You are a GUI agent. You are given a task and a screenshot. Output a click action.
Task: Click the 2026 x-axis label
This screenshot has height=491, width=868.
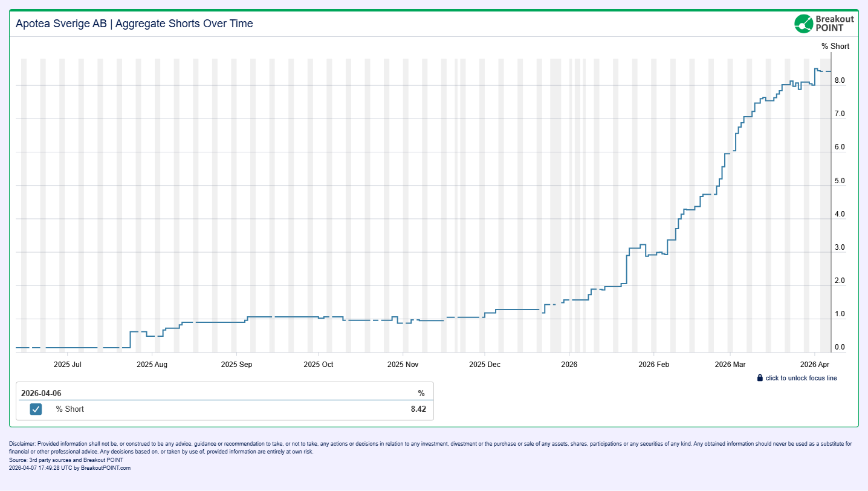569,365
